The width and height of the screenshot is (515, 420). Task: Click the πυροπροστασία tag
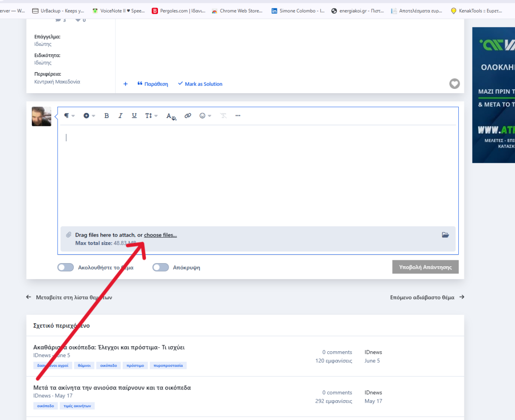click(x=169, y=365)
